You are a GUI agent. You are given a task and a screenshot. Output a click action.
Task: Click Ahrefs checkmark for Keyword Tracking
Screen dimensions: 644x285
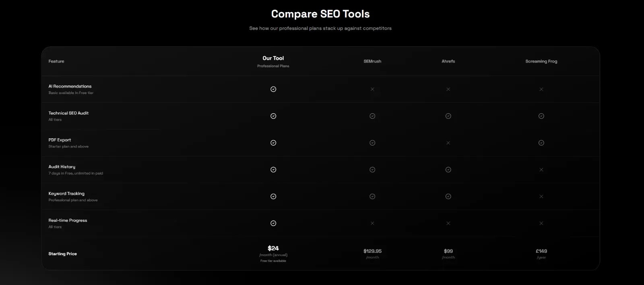(x=448, y=196)
